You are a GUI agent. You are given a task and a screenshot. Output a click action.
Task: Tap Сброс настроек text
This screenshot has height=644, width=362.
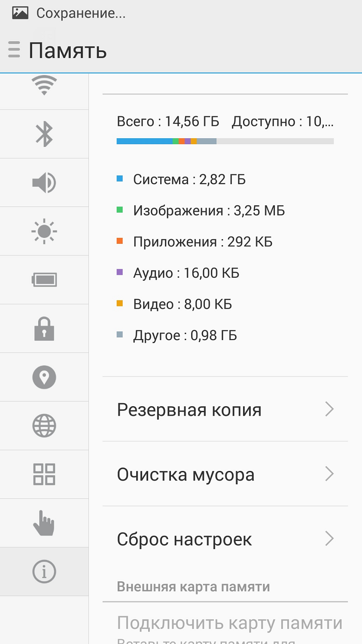(184, 540)
